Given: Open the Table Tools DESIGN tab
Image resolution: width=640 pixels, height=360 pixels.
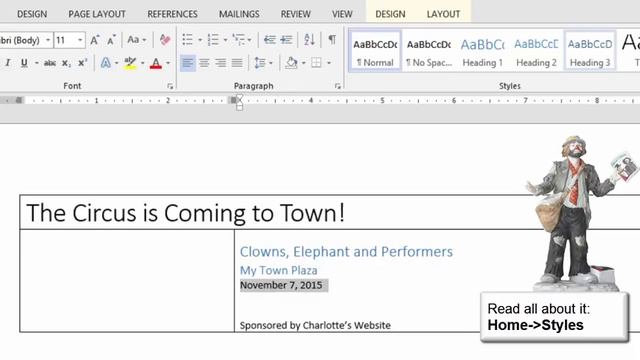Looking at the screenshot, I should [x=390, y=14].
